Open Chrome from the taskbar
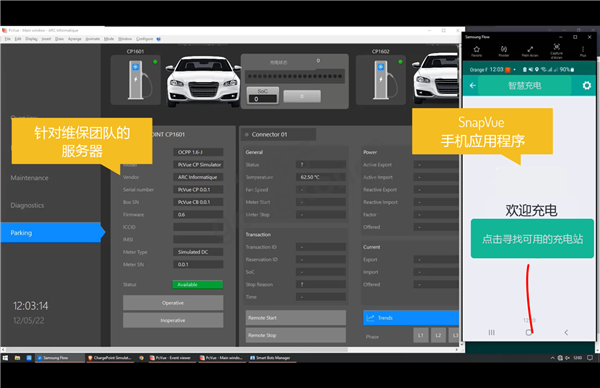600x388 pixels. 141,358
